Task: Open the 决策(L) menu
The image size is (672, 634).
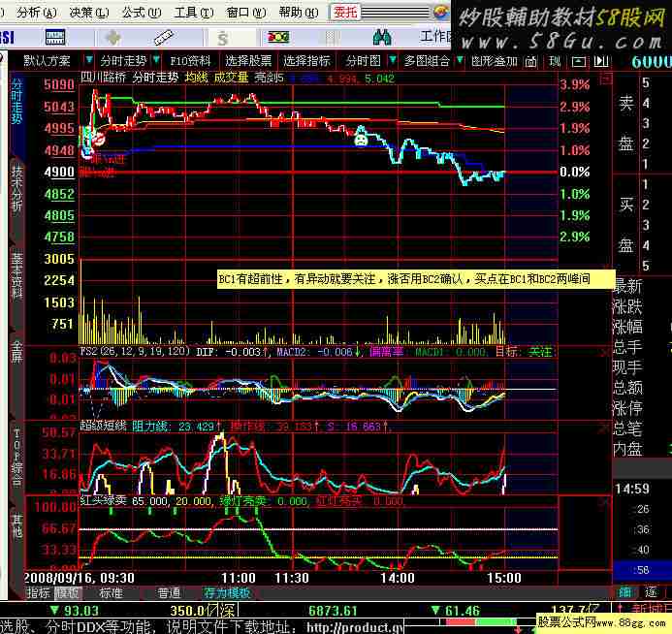Action: click(x=89, y=13)
